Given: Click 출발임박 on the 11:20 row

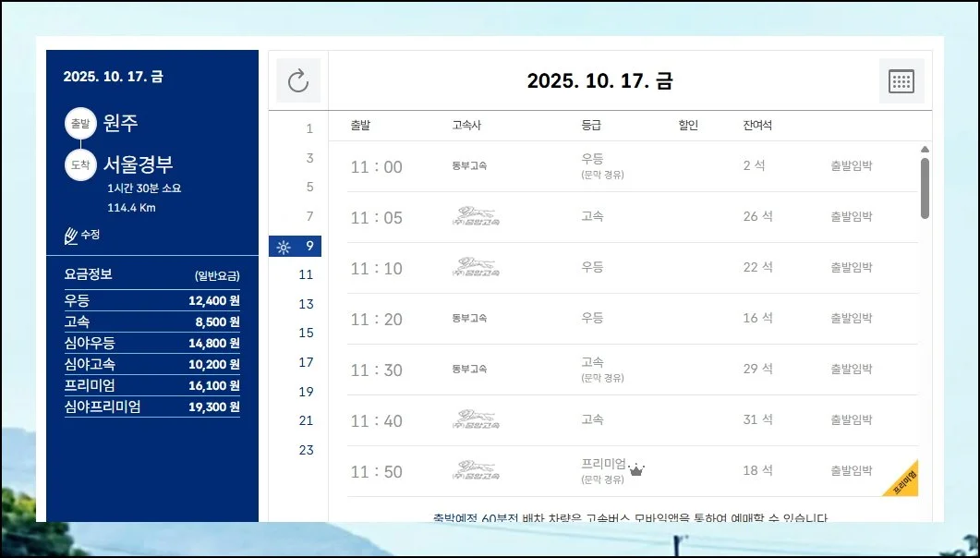Looking at the screenshot, I should click(851, 319).
